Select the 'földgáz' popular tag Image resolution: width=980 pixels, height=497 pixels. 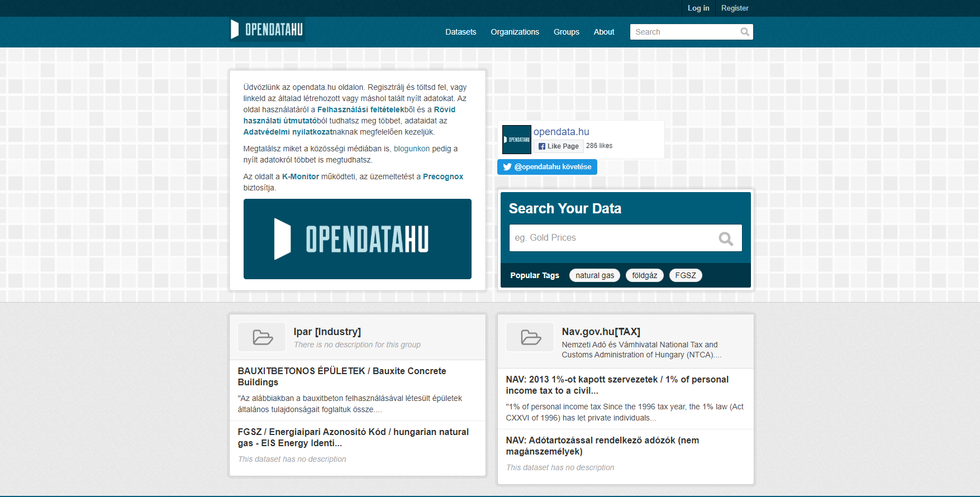644,275
